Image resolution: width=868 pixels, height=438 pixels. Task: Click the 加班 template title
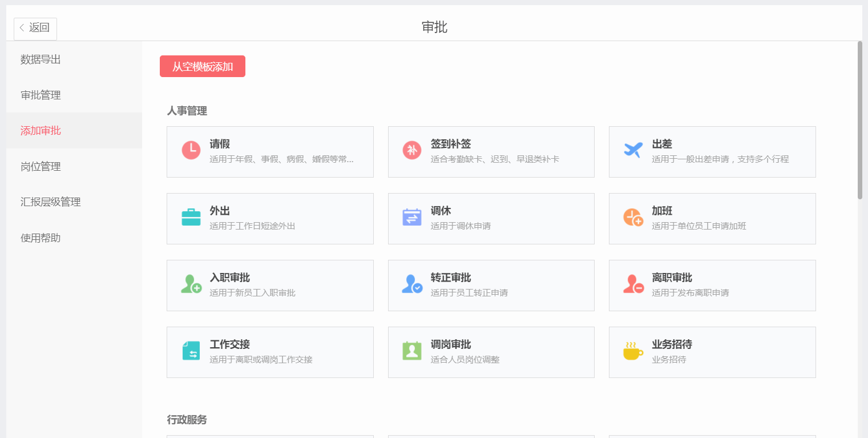(x=662, y=211)
